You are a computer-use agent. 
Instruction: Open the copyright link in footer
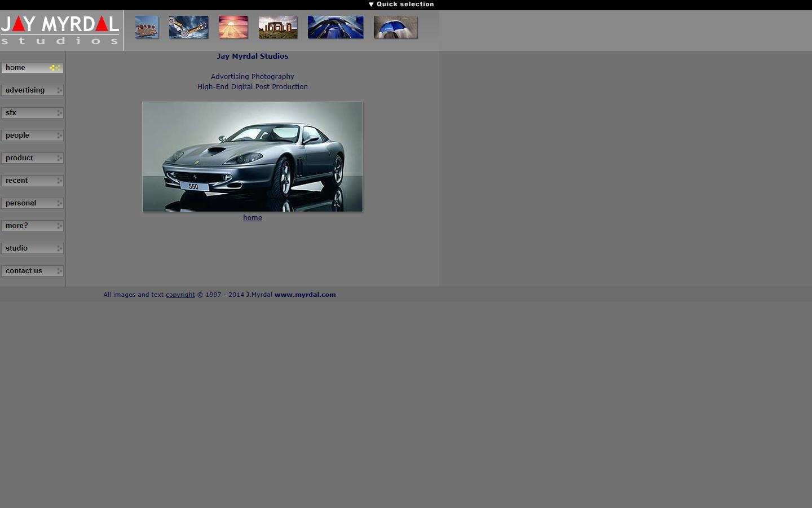(180, 294)
